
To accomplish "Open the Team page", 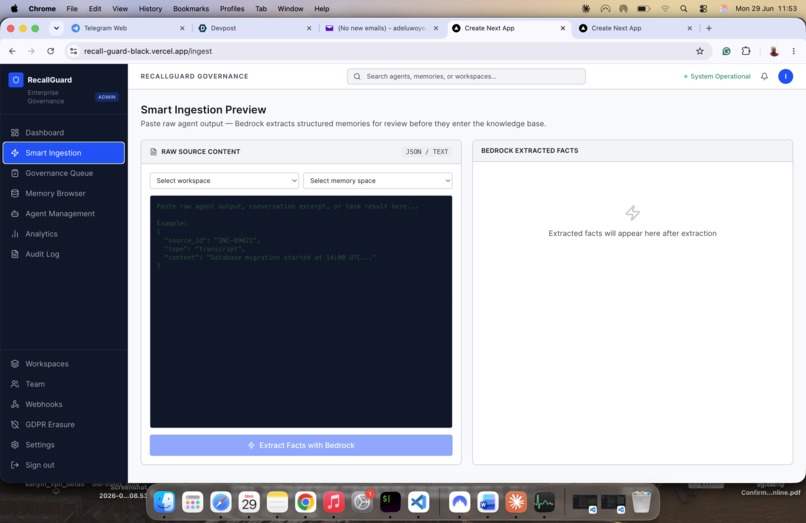I will click(64, 384).
